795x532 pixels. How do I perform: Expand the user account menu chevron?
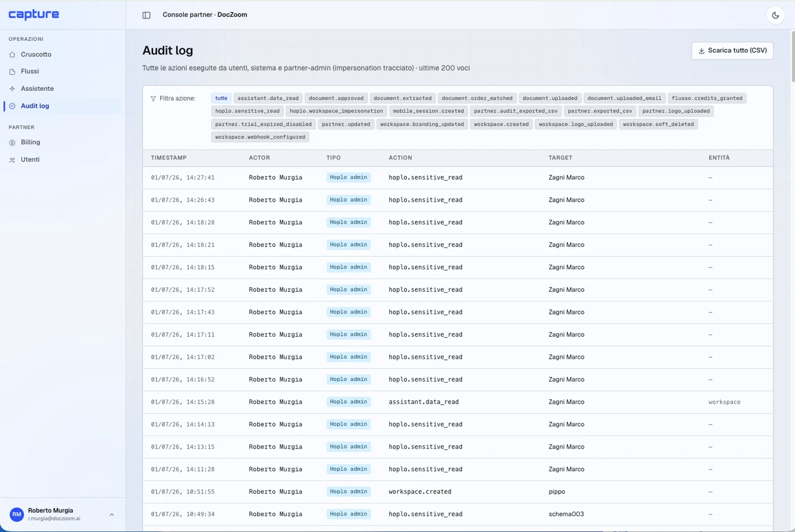[112, 514]
